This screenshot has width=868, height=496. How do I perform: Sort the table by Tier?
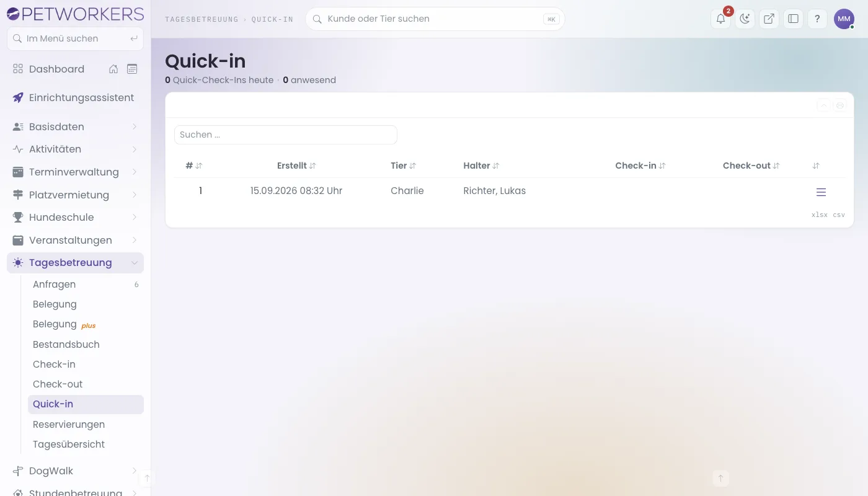(403, 166)
